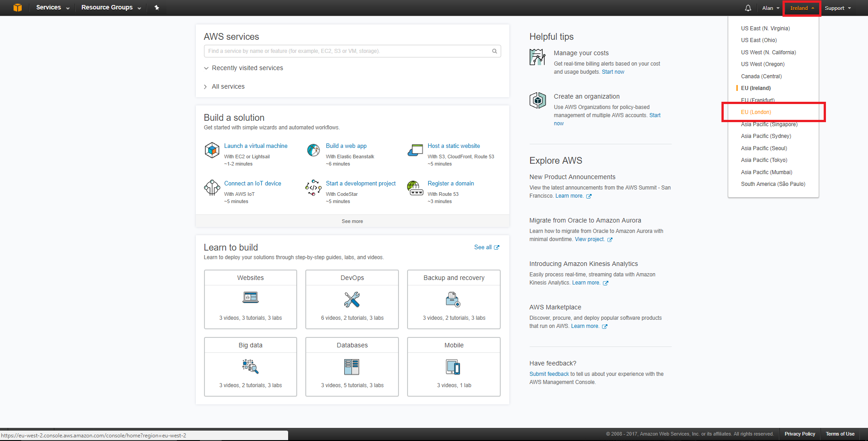
Task: Select US East (N. Virginia) region
Action: pos(765,28)
